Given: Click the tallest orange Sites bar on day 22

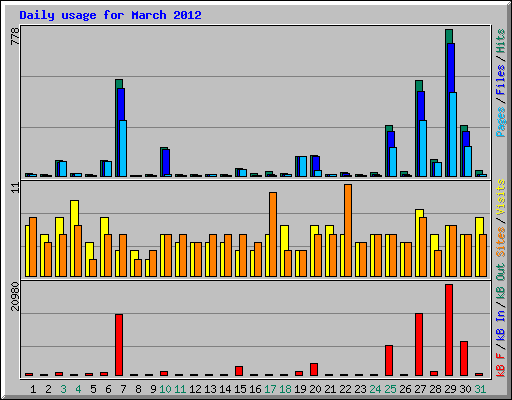Looking at the screenshot, I should click(348, 230).
